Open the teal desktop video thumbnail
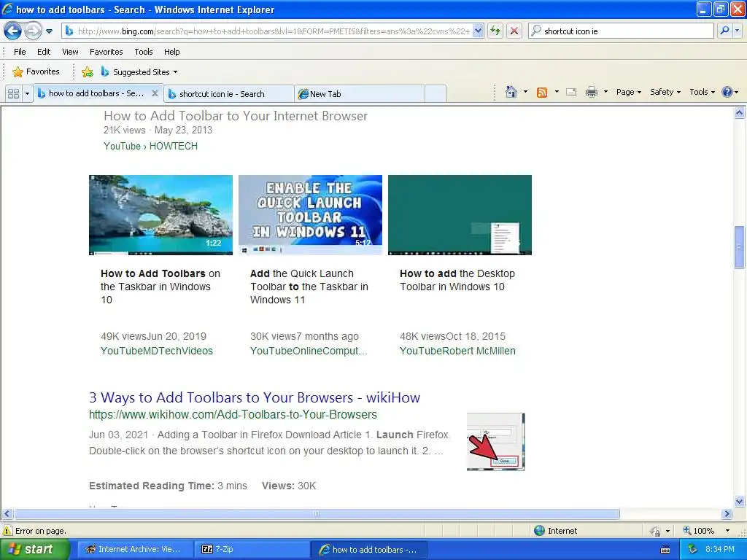The height and width of the screenshot is (560, 747). pyautogui.click(x=460, y=215)
